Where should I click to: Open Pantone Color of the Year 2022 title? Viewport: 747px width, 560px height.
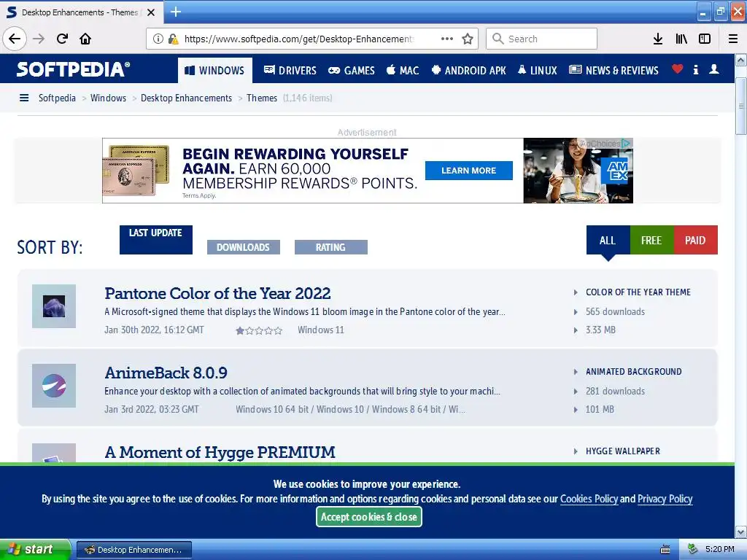(217, 293)
